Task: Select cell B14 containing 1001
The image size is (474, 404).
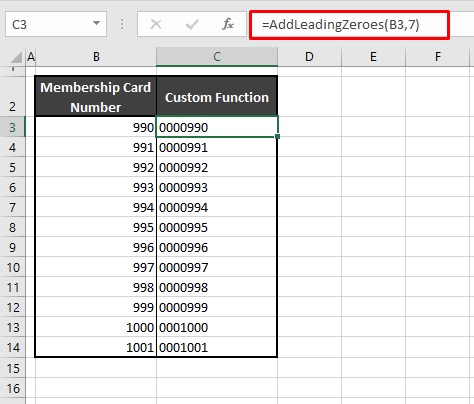Action: (x=96, y=347)
